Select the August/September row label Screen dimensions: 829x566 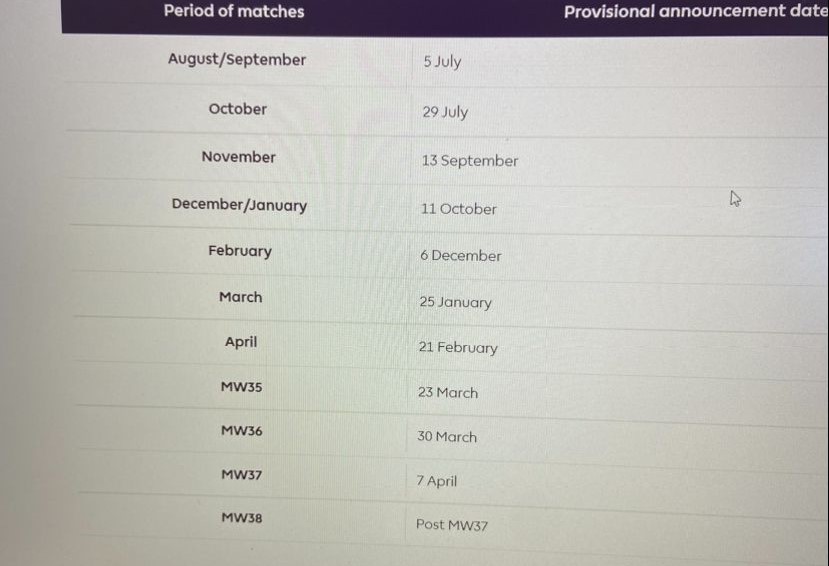[x=237, y=59]
